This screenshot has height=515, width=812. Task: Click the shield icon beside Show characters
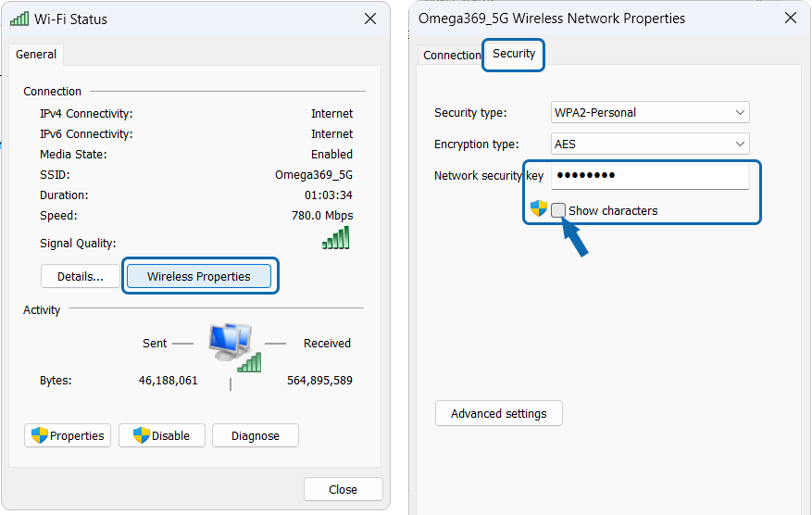[x=539, y=209]
